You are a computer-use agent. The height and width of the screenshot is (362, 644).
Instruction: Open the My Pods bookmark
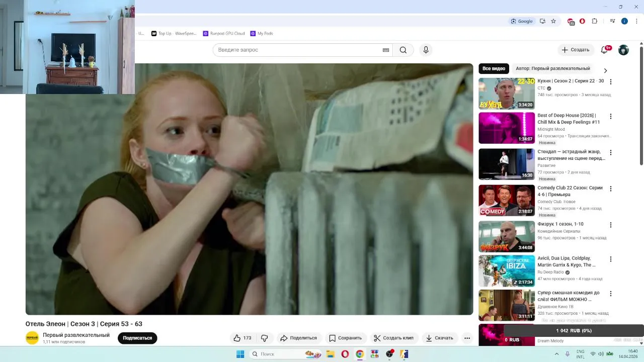[262, 33]
